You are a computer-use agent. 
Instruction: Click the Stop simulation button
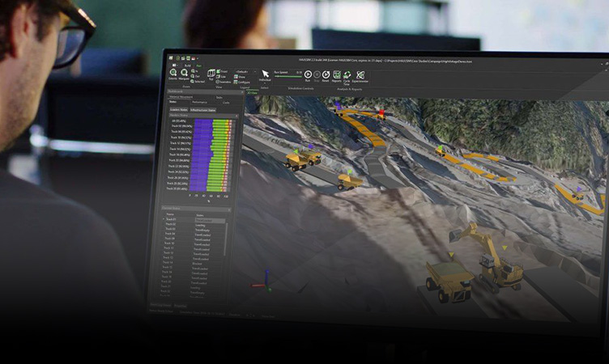click(x=317, y=76)
